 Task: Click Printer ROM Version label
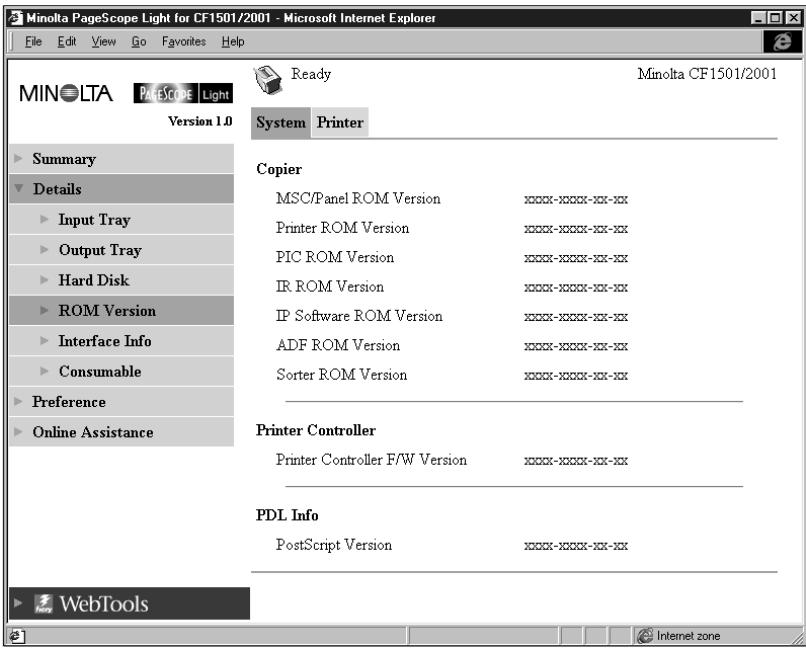point(342,228)
